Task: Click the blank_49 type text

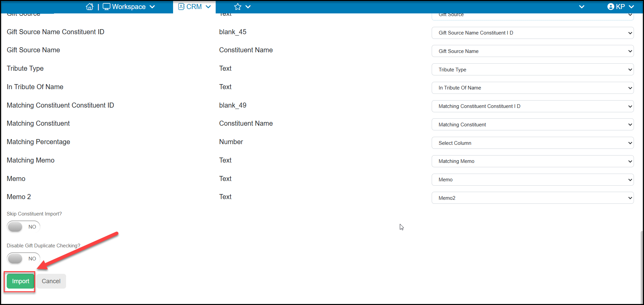Action: click(233, 105)
